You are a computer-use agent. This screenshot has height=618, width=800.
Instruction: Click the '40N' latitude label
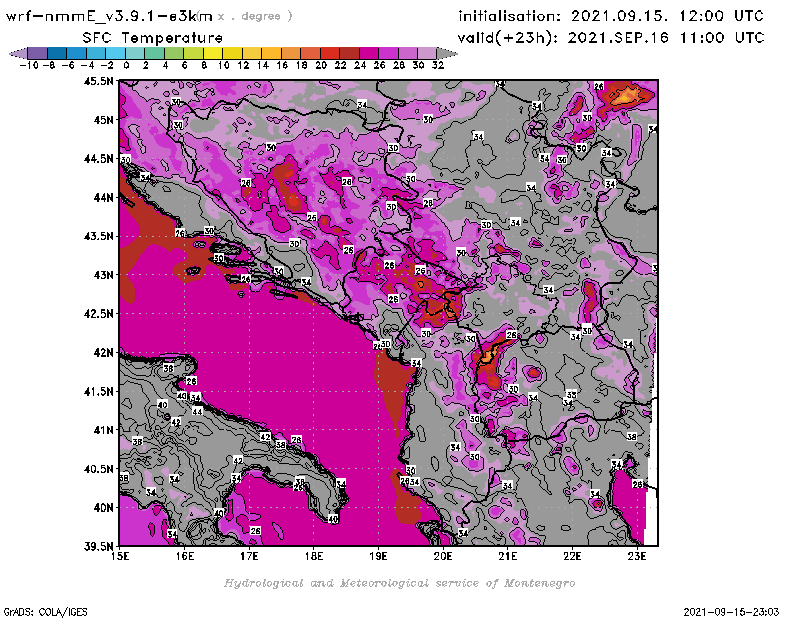coord(103,507)
